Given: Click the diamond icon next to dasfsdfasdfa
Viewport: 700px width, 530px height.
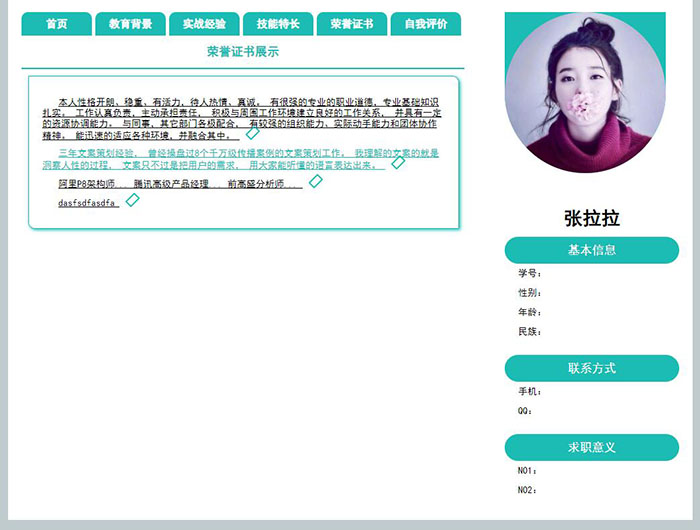Looking at the screenshot, I should pyautogui.click(x=132, y=200).
